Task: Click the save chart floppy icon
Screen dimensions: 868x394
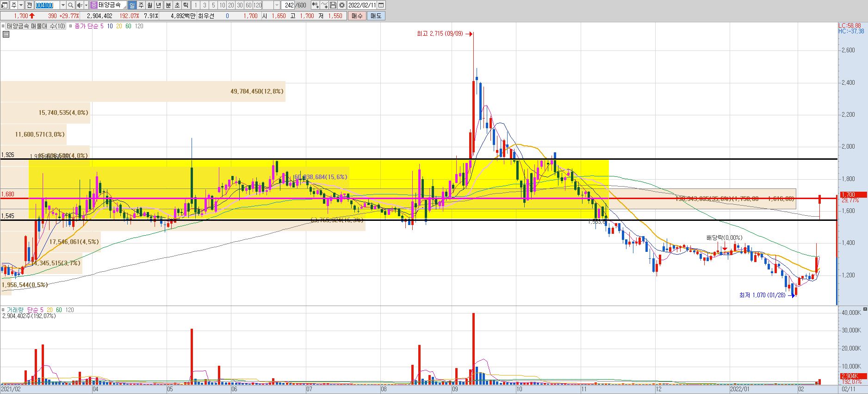Action: pyautogui.click(x=333, y=5)
